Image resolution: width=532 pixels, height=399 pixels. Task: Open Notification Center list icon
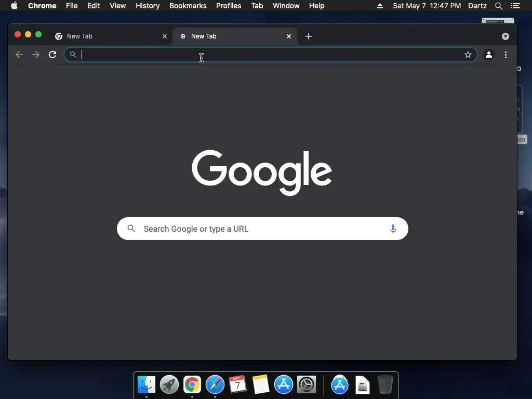coord(515,6)
